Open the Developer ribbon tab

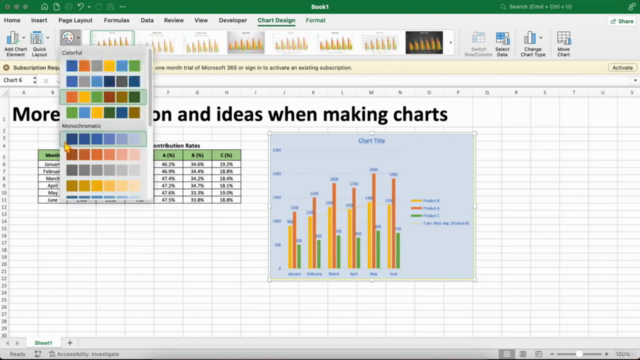pos(233,20)
